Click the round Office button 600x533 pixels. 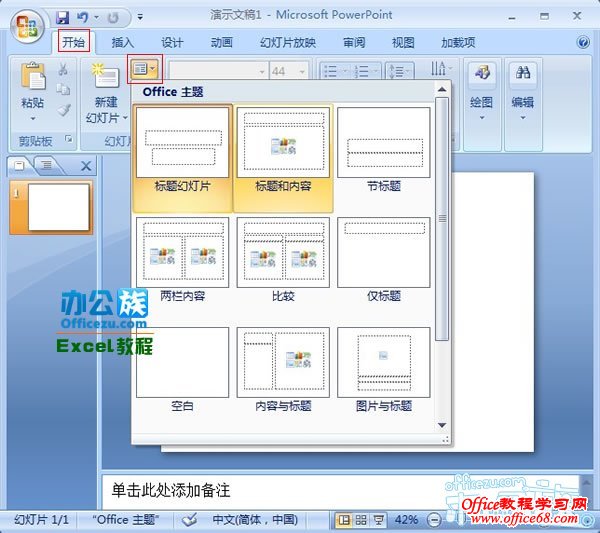pos(27,26)
